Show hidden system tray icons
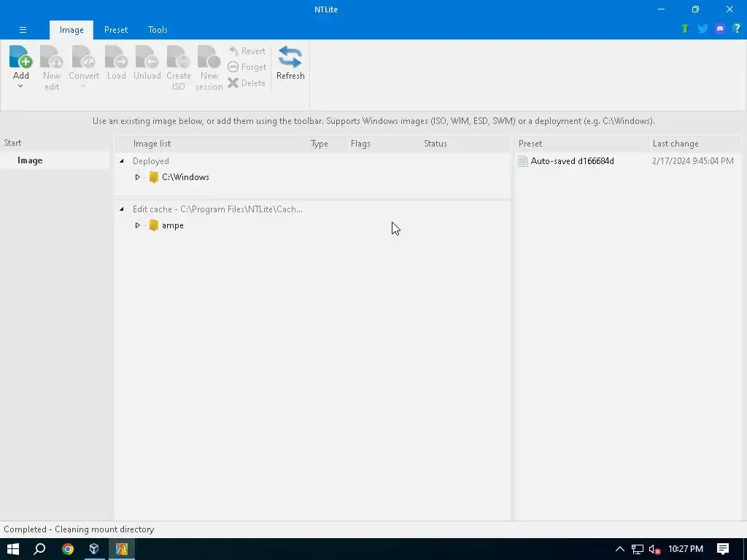The width and height of the screenshot is (747, 560). (x=620, y=549)
